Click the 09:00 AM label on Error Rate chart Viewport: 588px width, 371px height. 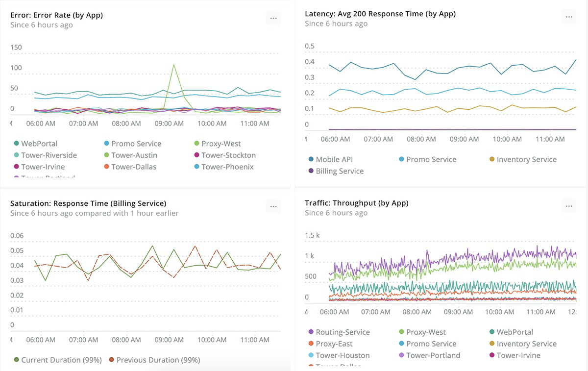169,124
